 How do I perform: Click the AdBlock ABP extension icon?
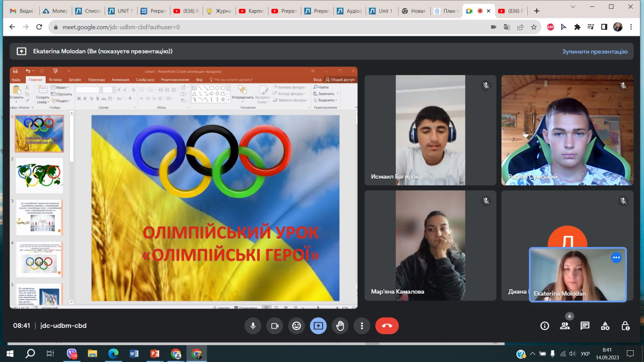551,27
